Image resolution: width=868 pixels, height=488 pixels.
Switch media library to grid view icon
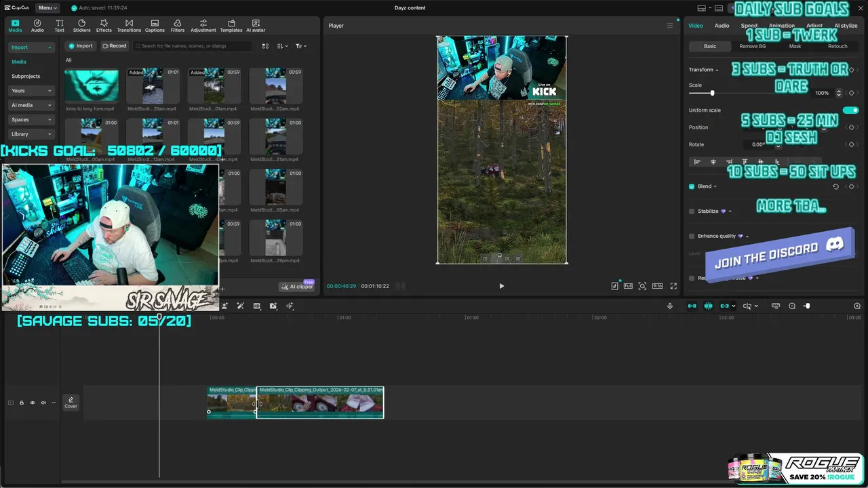265,46
